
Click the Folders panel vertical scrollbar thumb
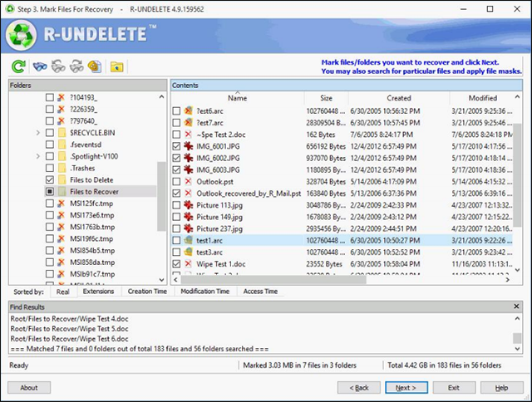161,197
